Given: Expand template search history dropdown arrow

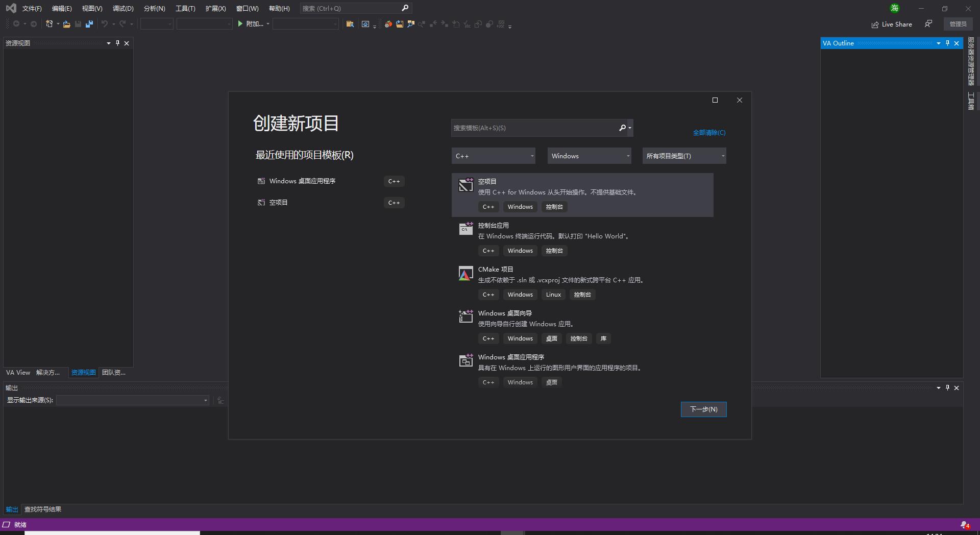Looking at the screenshot, I should point(630,128).
